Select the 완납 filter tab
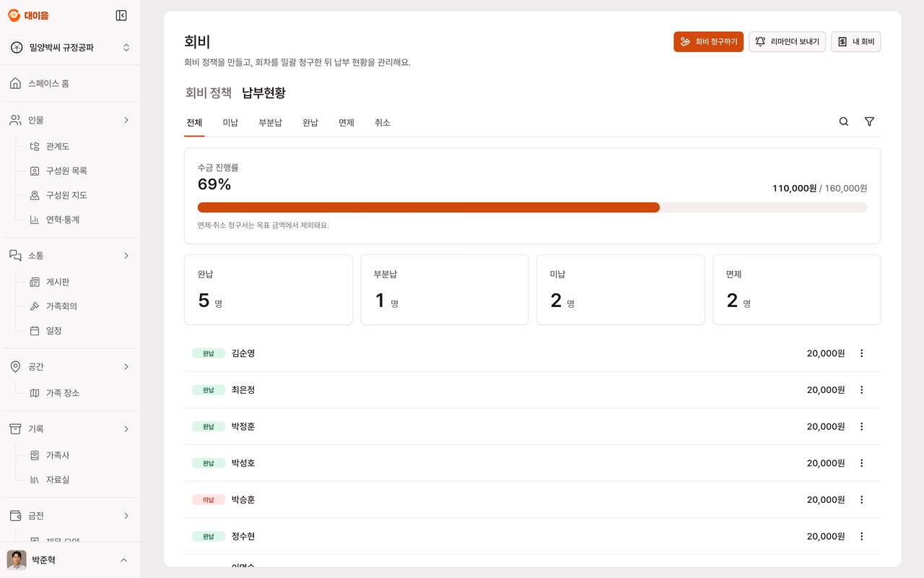 click(310, 123)
